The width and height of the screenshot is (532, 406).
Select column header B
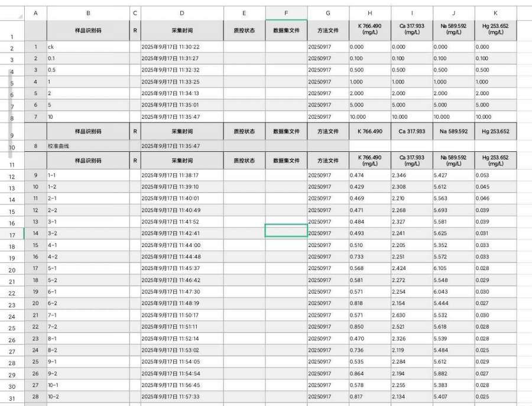pos(88,13)
